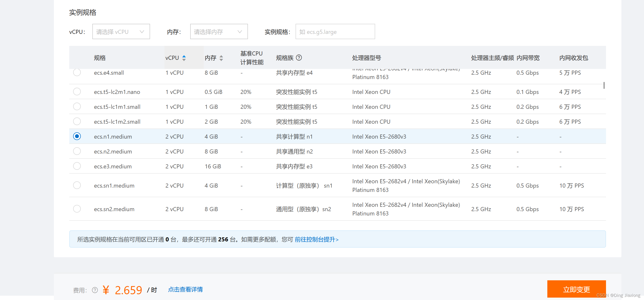Click the 实例规格 section heading

pos(83,12)
